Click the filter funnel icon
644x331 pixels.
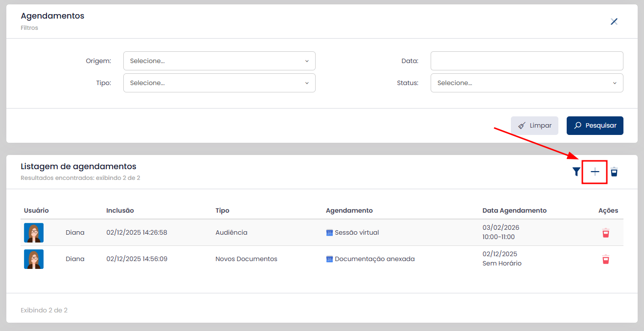click(x=576, y=172)
